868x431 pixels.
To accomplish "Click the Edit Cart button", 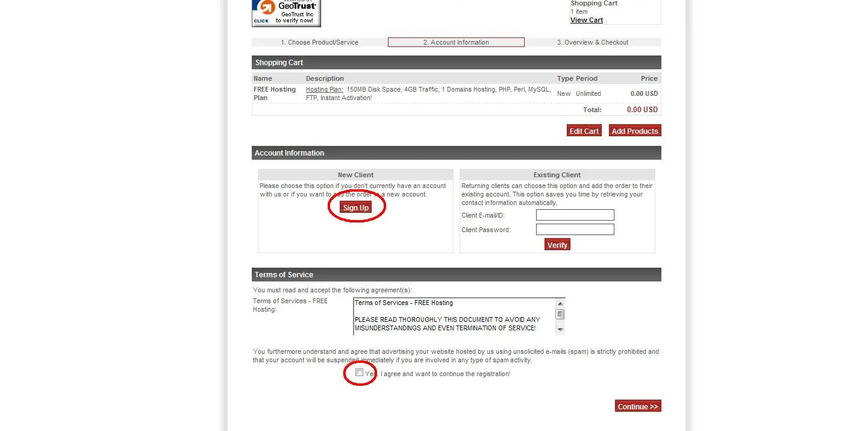I will (x=584, y=131).
